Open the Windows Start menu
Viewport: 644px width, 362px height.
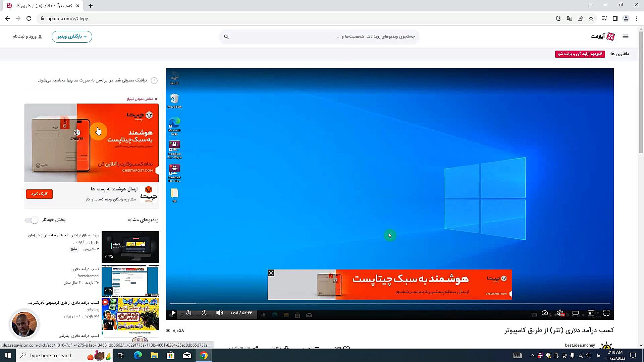pyautogui.click(x=8, y=355)
